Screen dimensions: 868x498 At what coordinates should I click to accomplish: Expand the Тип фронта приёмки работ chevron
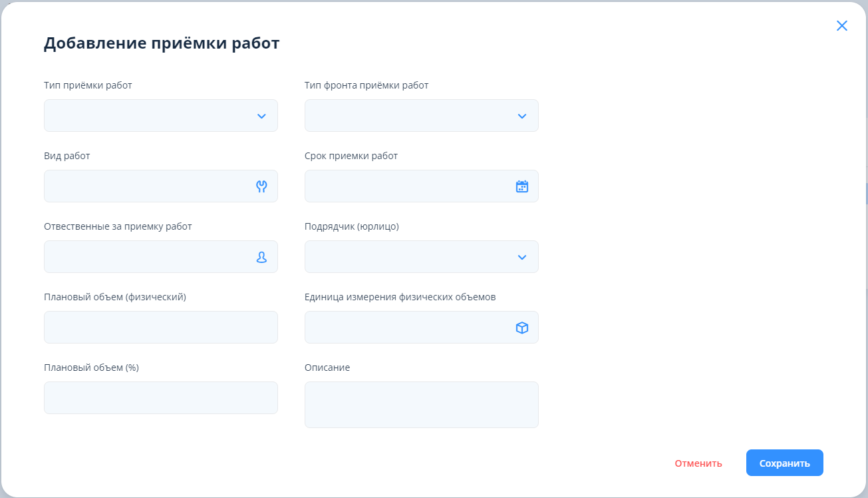(522, 117)
